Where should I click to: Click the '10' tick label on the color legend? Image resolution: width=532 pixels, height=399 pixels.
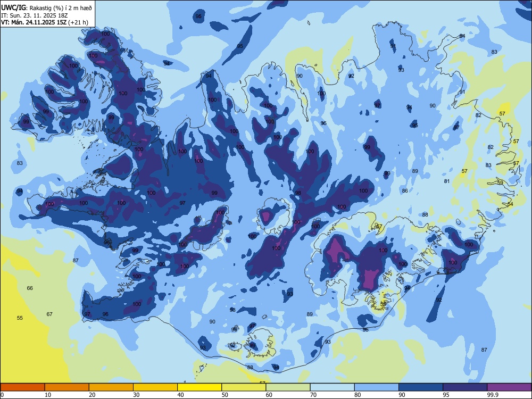point(48,395)
